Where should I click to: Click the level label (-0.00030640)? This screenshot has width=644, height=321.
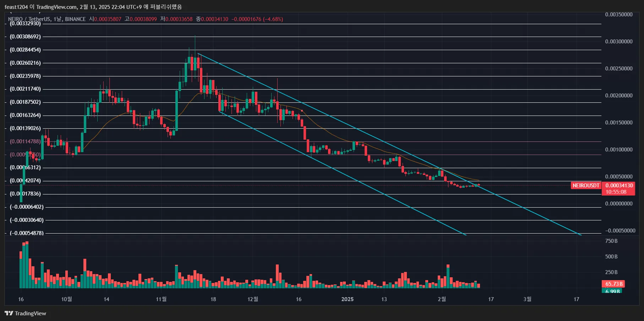[27, 220]
